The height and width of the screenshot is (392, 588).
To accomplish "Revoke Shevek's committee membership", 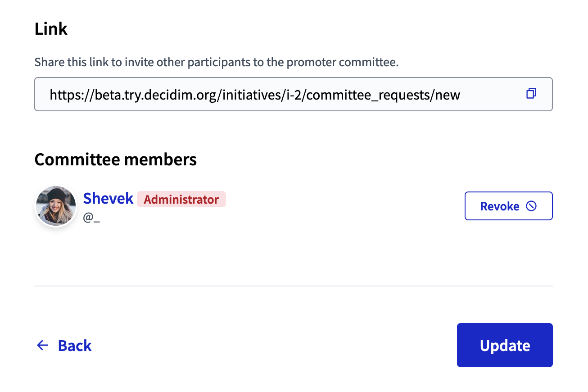I will tap(508, 205).
